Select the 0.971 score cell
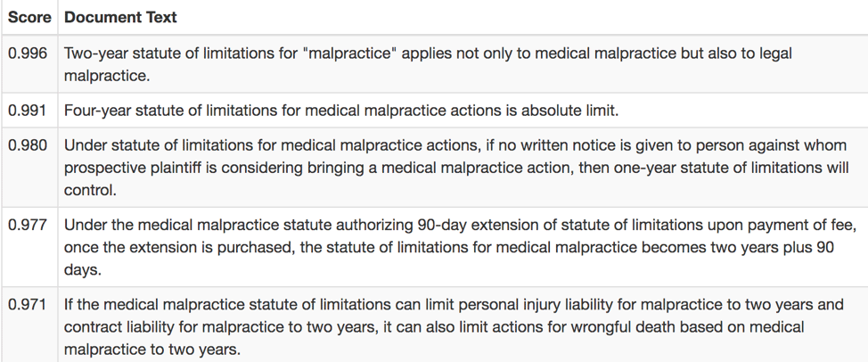Image resolution: width=868 pixels, height=362 pixels. click(29, 304)
